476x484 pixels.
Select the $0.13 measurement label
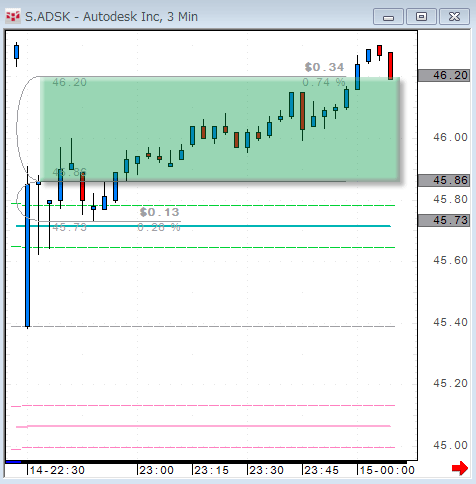(x=160, y=212)
